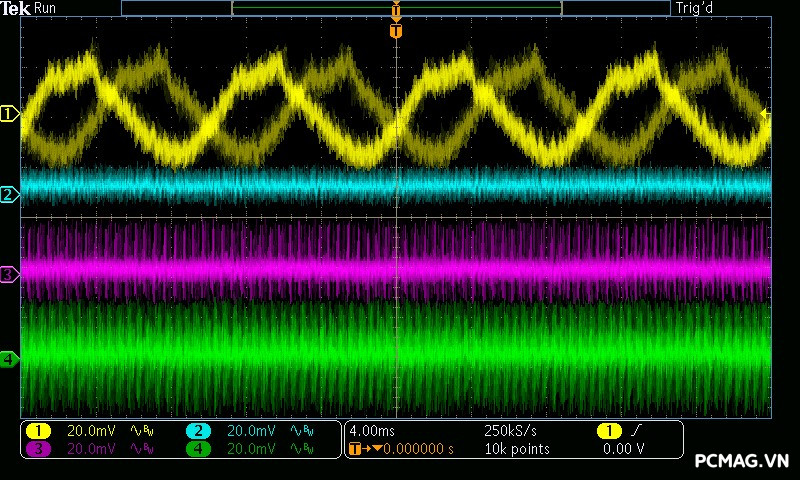Click the channel 1 bandwidth limit icon
The image size is (800, 480).
[141, 430]
